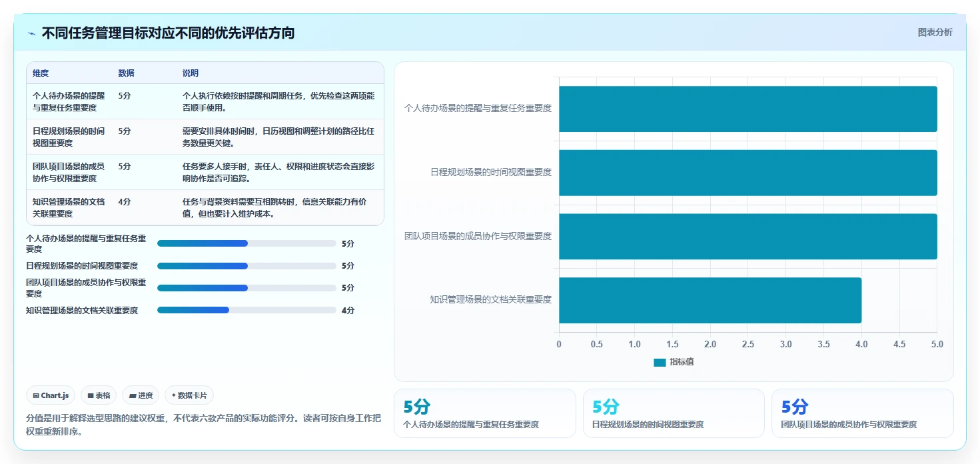
Task: Click the 4分 value beside the progress bar
Action: pos(348,310)
